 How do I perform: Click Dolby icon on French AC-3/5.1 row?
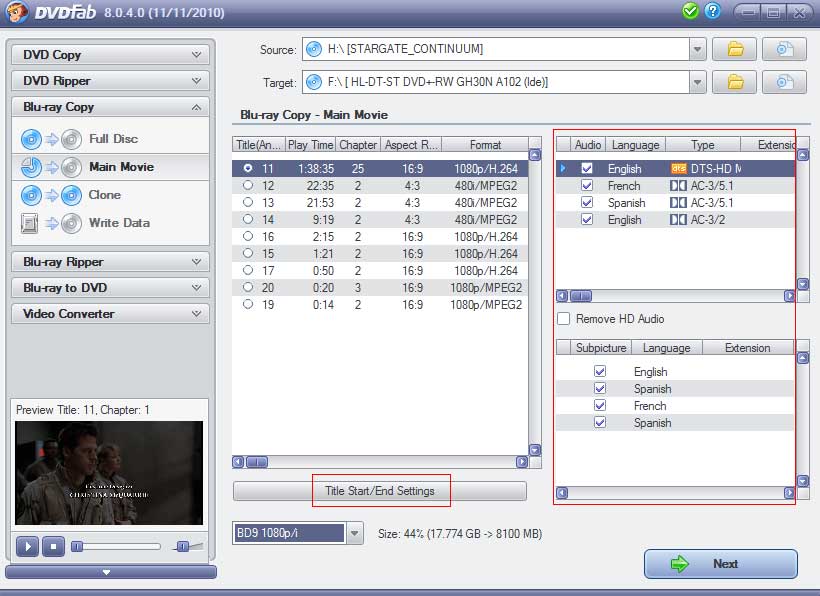pos(678,186)
